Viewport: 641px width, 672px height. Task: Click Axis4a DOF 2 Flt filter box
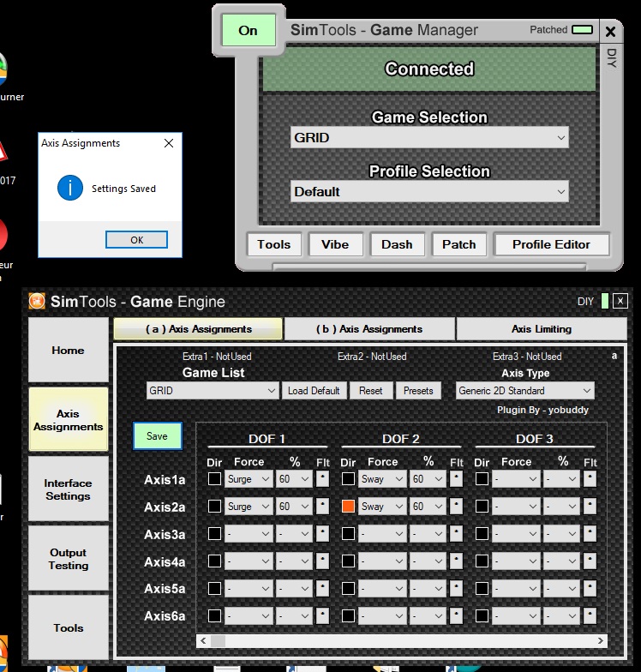(x=456, y=561)
